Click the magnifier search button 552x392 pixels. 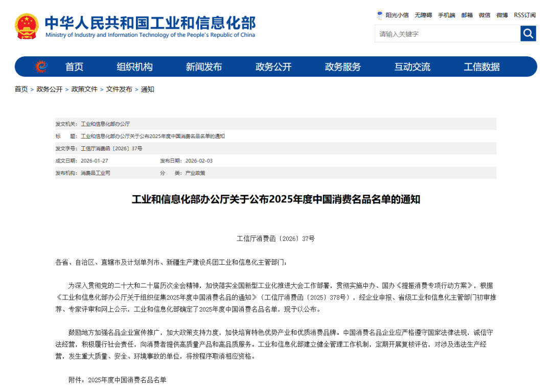pyautogui.click(x=528, y=34)
